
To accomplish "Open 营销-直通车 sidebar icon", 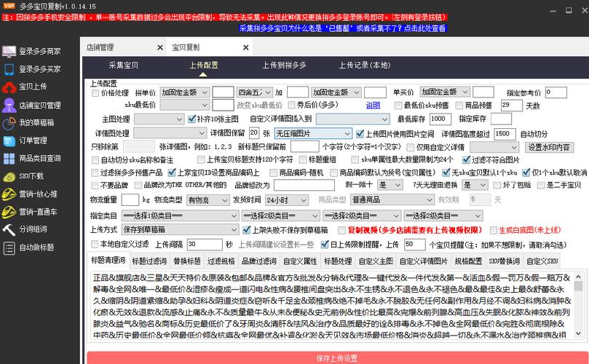I will point(9,212).
